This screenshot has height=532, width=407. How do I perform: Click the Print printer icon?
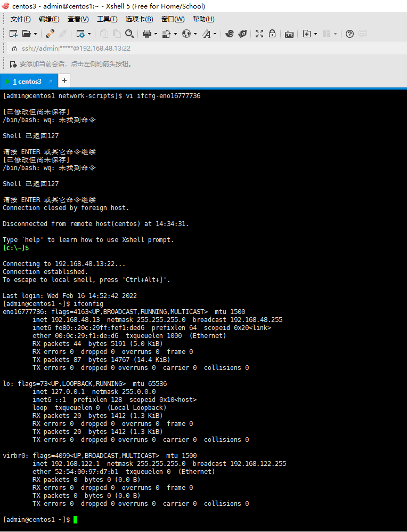coord(147,34)
